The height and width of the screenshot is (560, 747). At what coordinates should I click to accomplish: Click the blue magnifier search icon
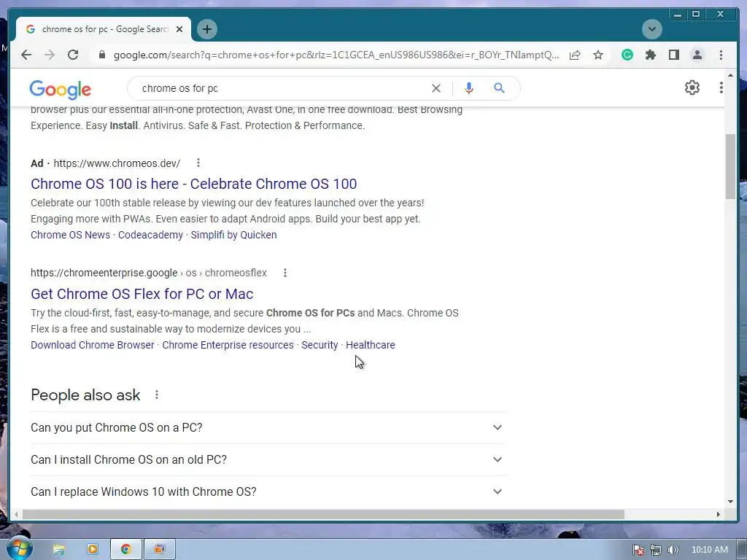point(499,88)
